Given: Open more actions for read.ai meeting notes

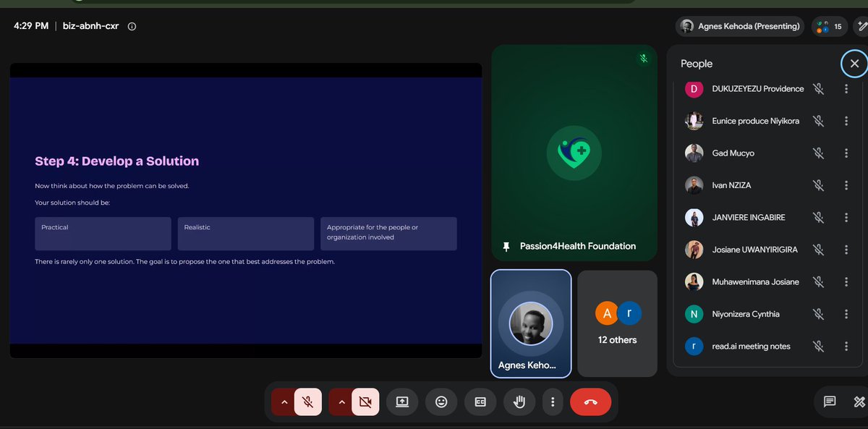Looking at the screenshot, I should pos(846,346).
